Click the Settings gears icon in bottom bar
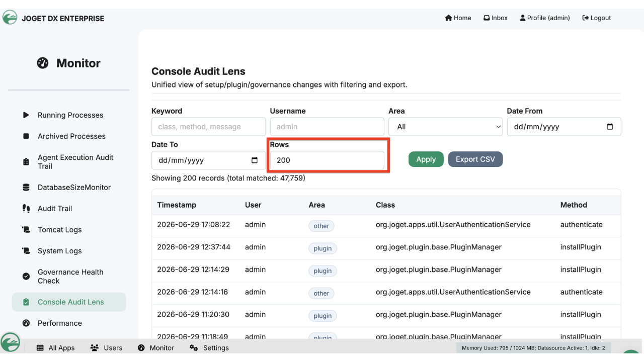Image resolution: width=644 pixels, height=362 pixels. coord(194,348)
